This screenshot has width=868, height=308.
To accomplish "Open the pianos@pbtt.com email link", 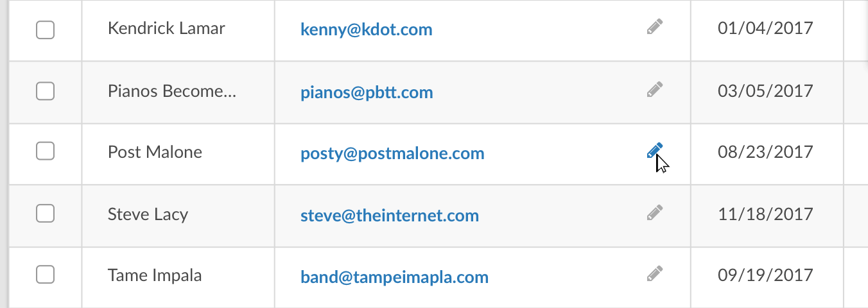I will (367, 92).
